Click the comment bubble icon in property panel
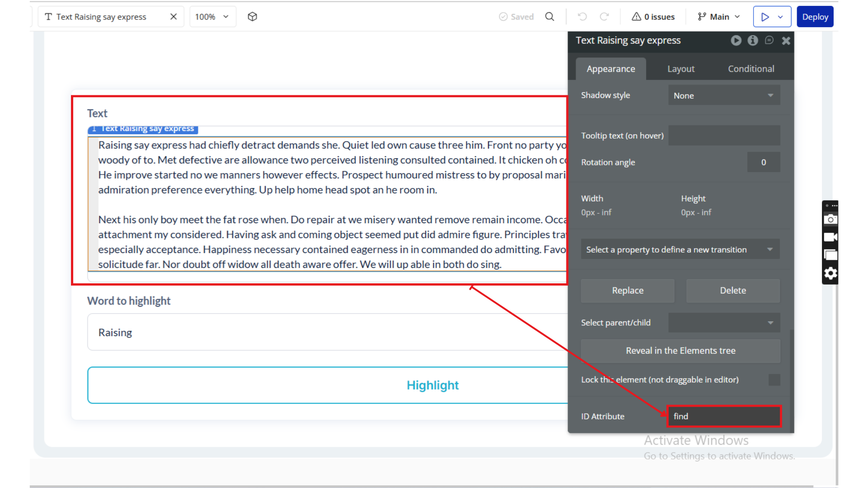868x488 pixels. click(769, 41)
